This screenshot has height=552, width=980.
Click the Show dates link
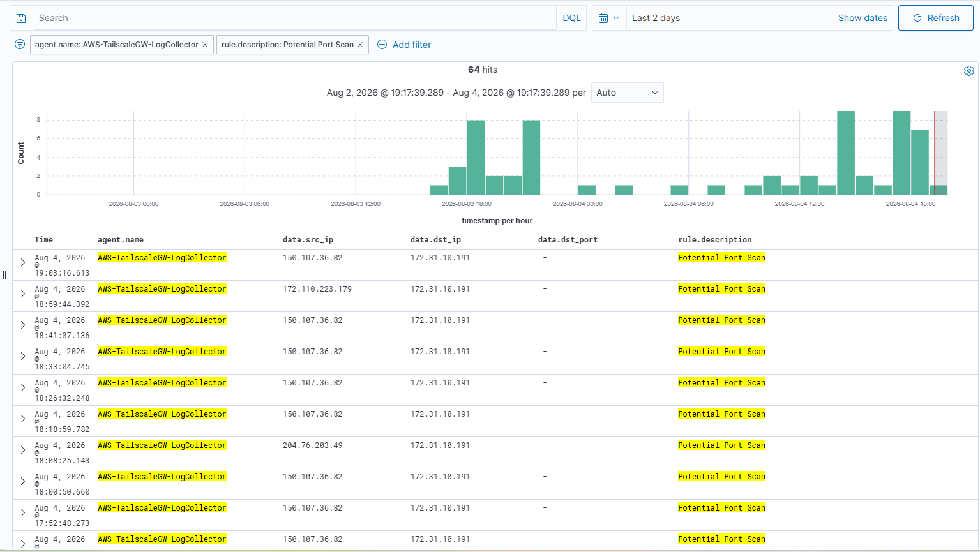pyautogui.click(x=863, y=18)
